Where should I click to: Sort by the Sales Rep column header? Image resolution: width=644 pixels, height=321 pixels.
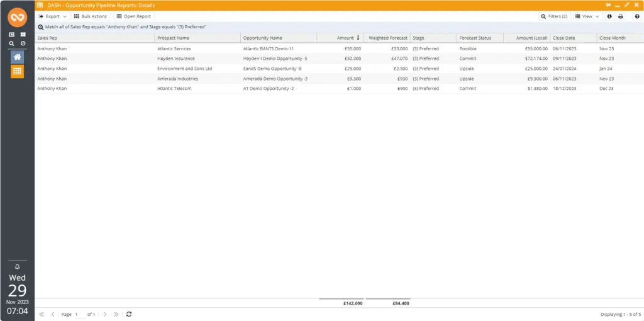point(94,38)
